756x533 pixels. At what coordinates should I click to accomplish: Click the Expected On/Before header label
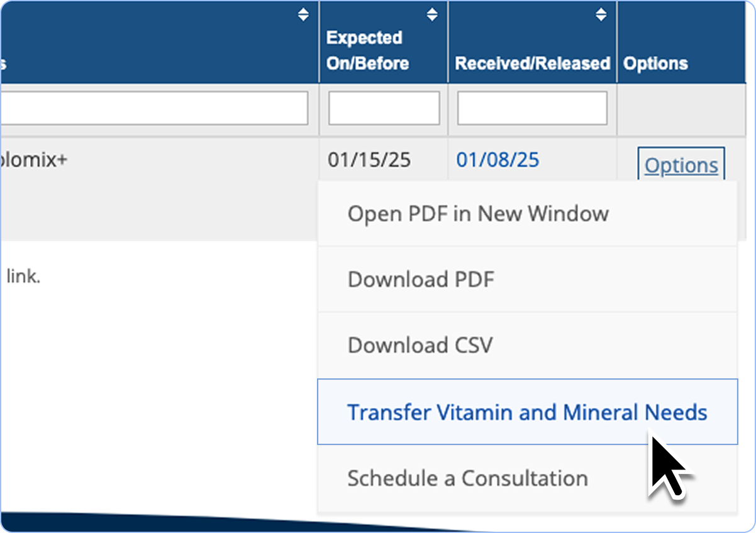tap(367, 50)
